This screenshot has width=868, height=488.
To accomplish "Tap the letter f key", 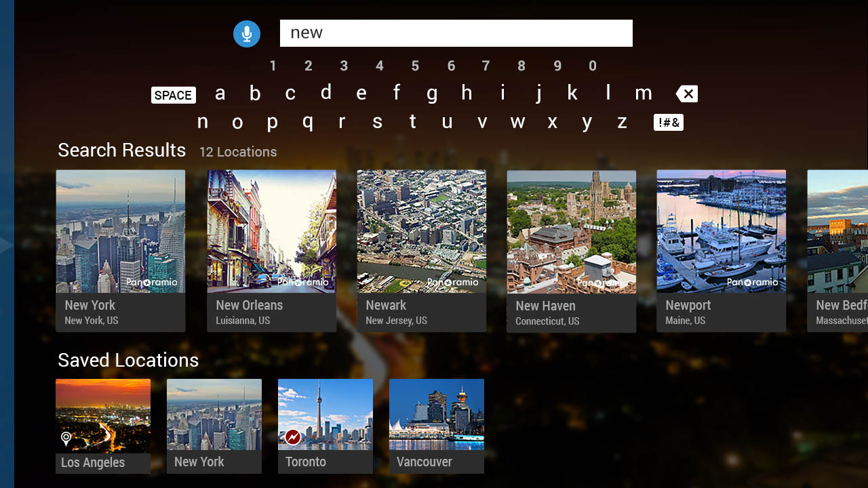I will (397, 92).
